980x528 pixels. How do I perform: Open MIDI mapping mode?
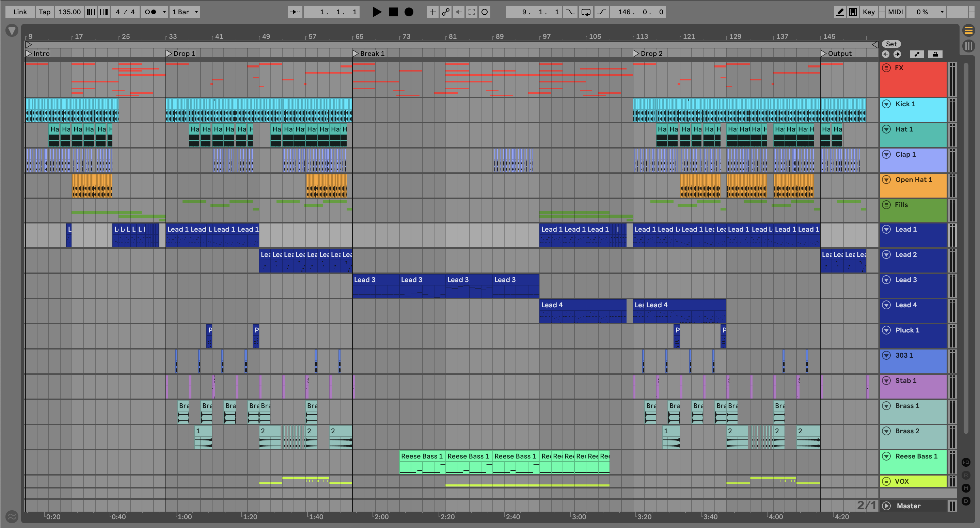point(895,12)
